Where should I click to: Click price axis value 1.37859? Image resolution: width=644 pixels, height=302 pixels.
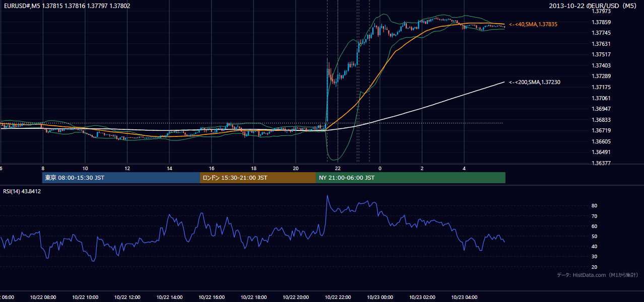point(601,22)
